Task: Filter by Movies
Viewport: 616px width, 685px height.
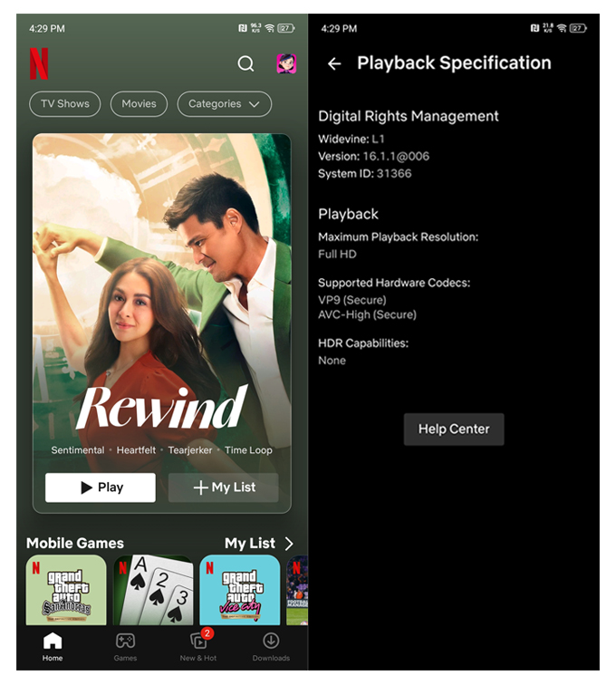Action: 139,104
